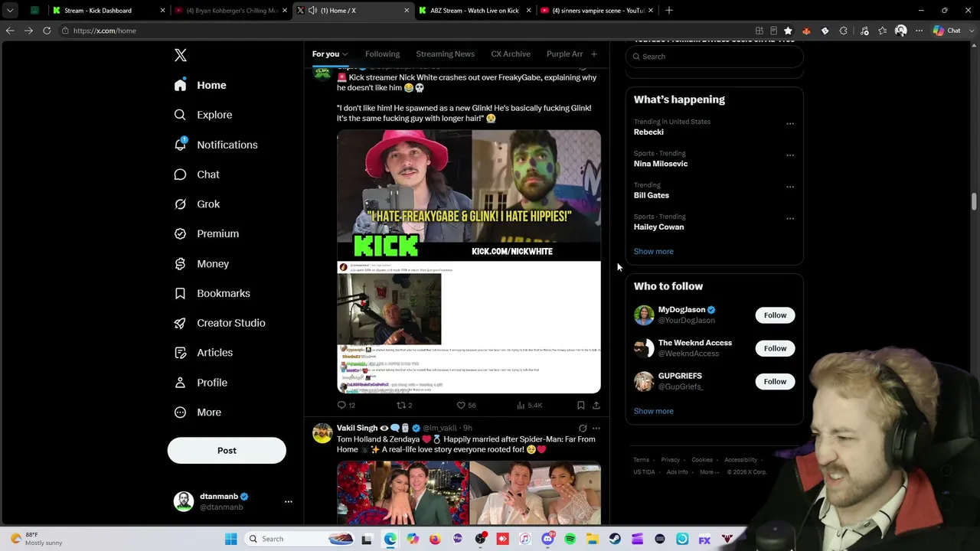
Task: Open the dtanmanb profile avatar
Action: [x=184, y=501]
